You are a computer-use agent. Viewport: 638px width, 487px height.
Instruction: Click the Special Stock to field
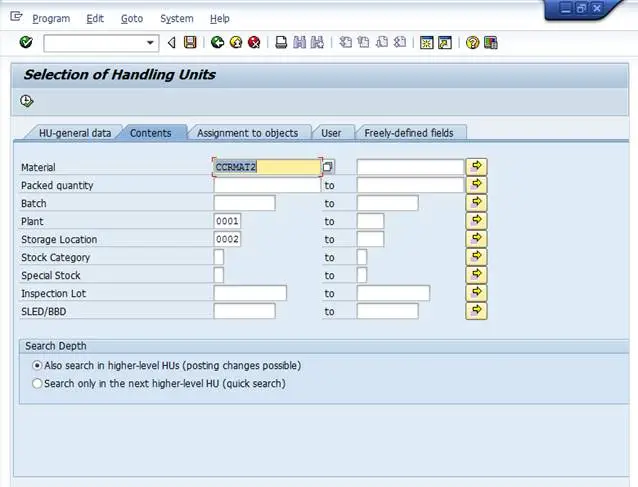tap(362, 275)
